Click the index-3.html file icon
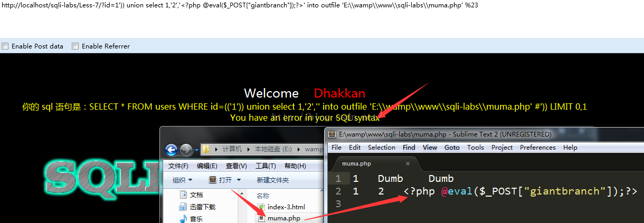 click(x=261, y=207)
